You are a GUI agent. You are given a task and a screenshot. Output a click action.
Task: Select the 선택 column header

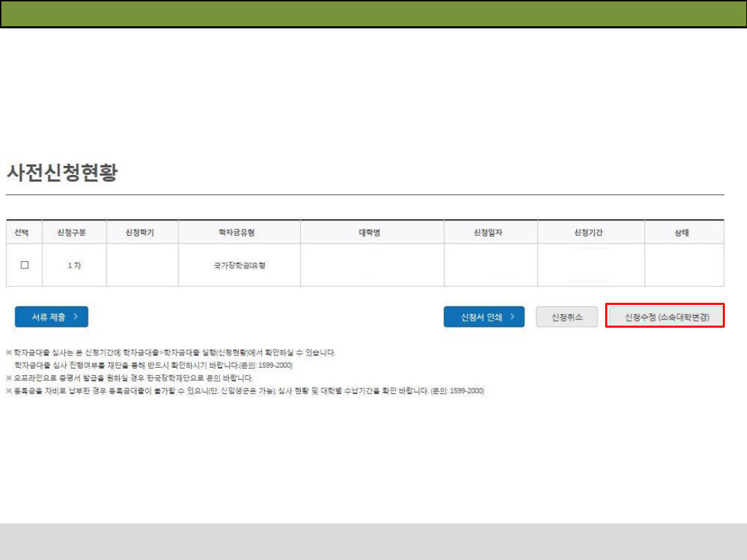tap(24, 232)
